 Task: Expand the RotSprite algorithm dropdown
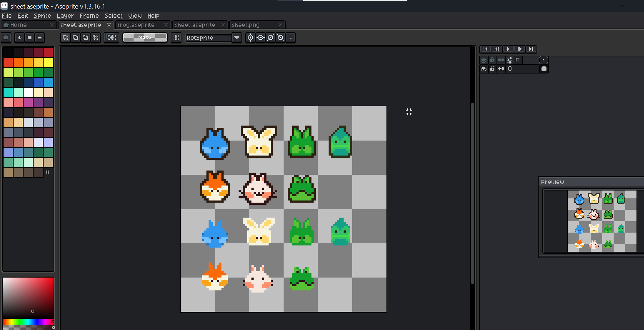(236, 37)
